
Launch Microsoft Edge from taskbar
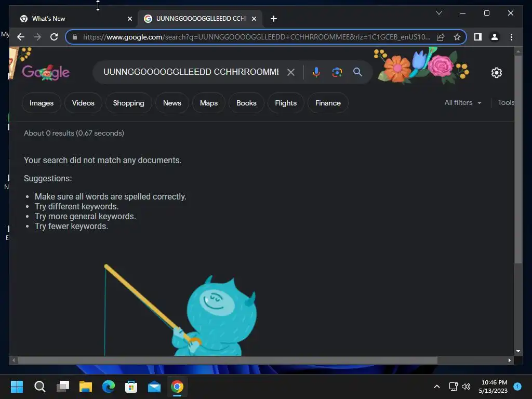pos(108,387)
